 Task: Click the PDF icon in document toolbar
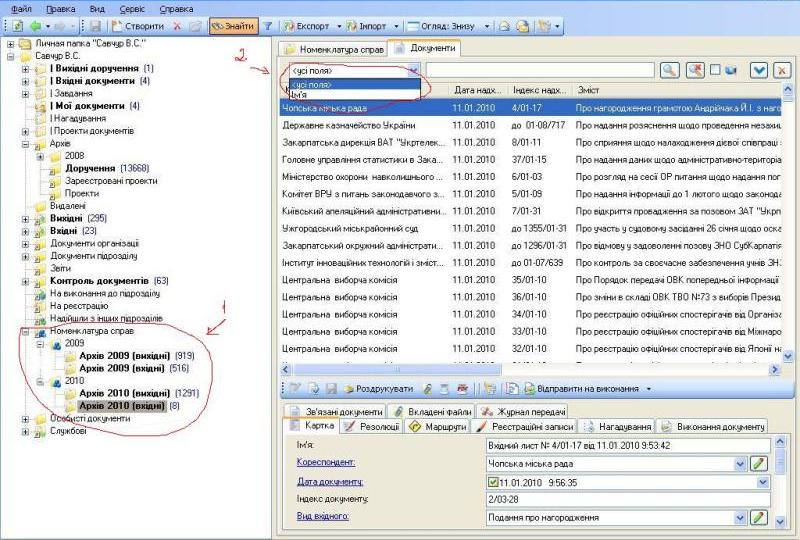click(x=463, y=389)
